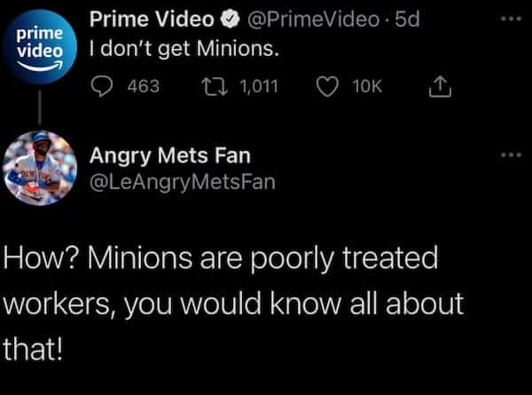532x395 pixels.
Task: Open the "I don't get Minions." tweet text
Action: tap(184, 46)
